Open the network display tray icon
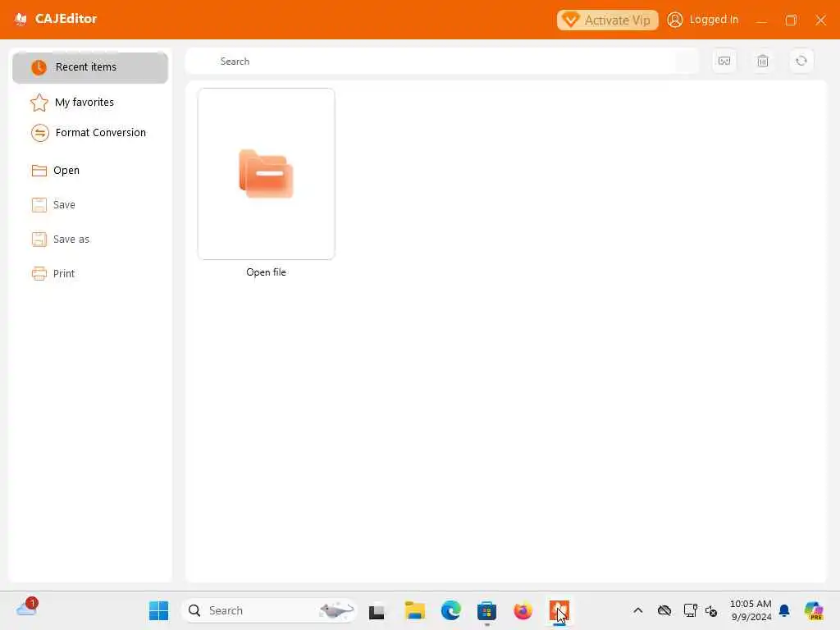Viewport: 840px width, 630px height. 690,610
